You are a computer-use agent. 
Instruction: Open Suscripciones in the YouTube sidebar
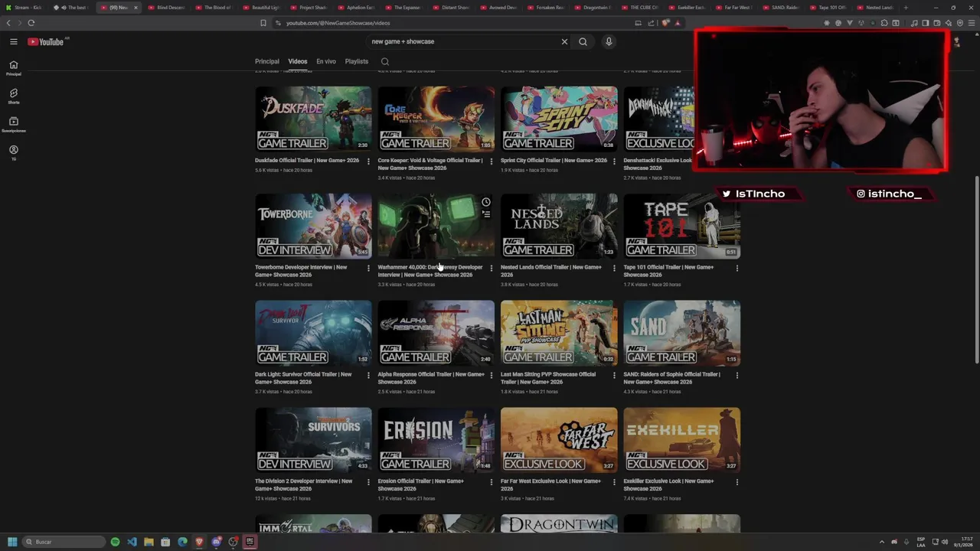tap(13, 125)
